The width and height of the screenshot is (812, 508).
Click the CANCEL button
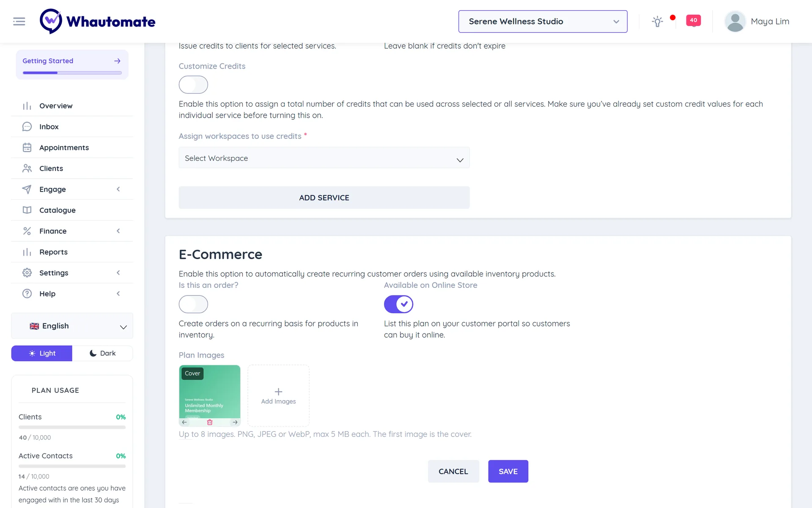click(x=453, y=471)
